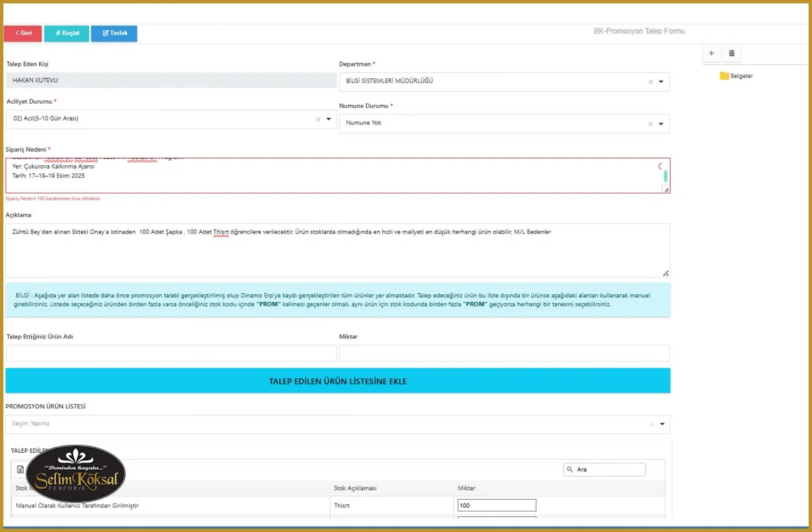Viewport: 812px width, 532px height.
Task: Click Talep Edilen Ürün Listesine Ekle
Action: point(338,381)
